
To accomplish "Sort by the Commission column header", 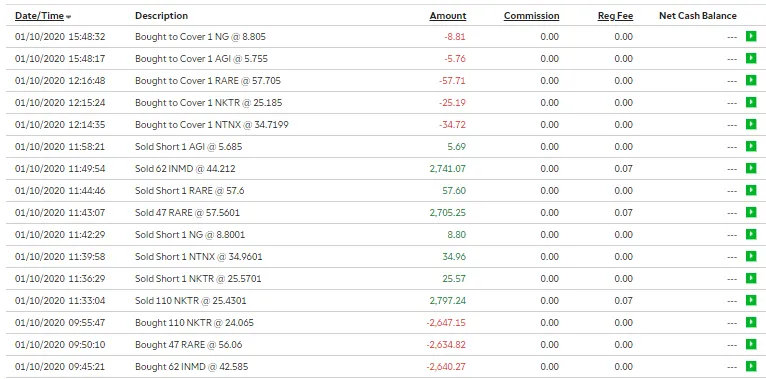I will [532, 16].
